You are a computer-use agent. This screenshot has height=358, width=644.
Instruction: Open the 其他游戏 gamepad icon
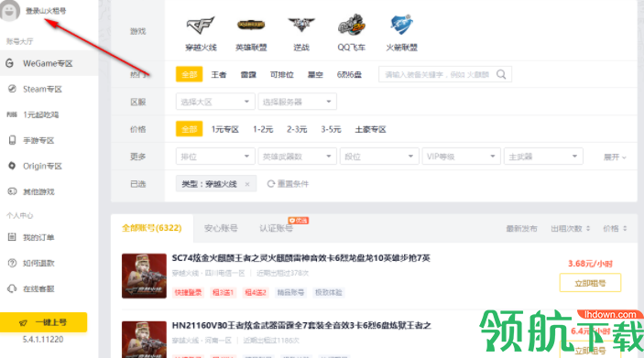[x=12, y=191]
